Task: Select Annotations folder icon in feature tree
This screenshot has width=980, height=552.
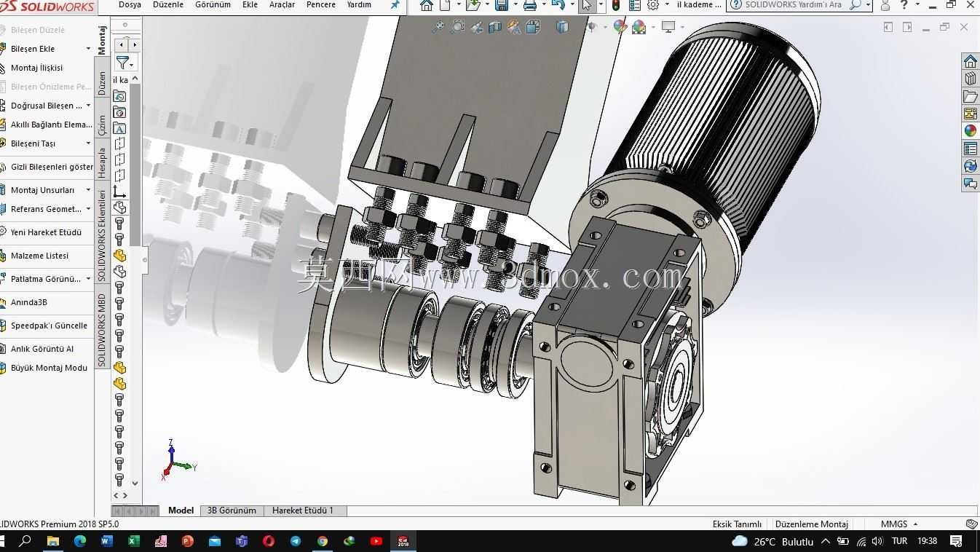Action: click(x=119, y=128)
